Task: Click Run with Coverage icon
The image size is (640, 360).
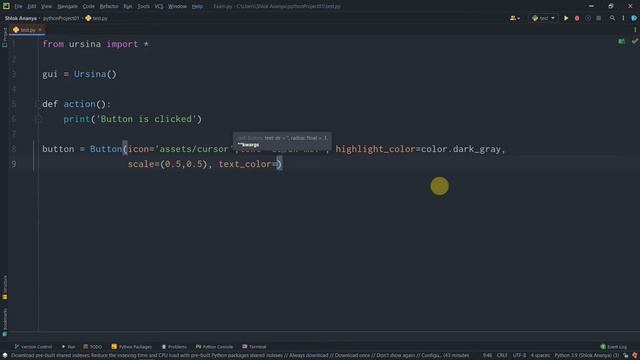Action: (x=588, y=18)
